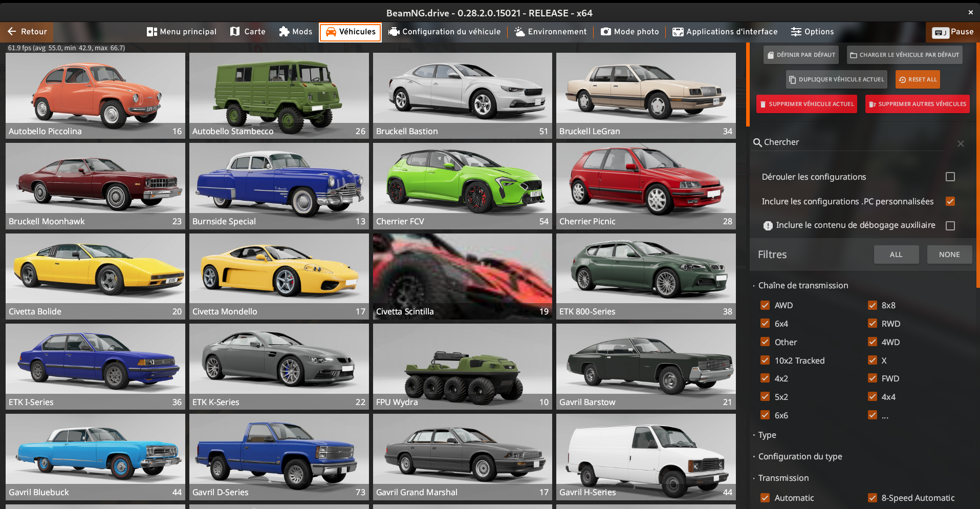The image size is (980, 509).
Task: Select ALL filters button
Action: click(896, 254)
